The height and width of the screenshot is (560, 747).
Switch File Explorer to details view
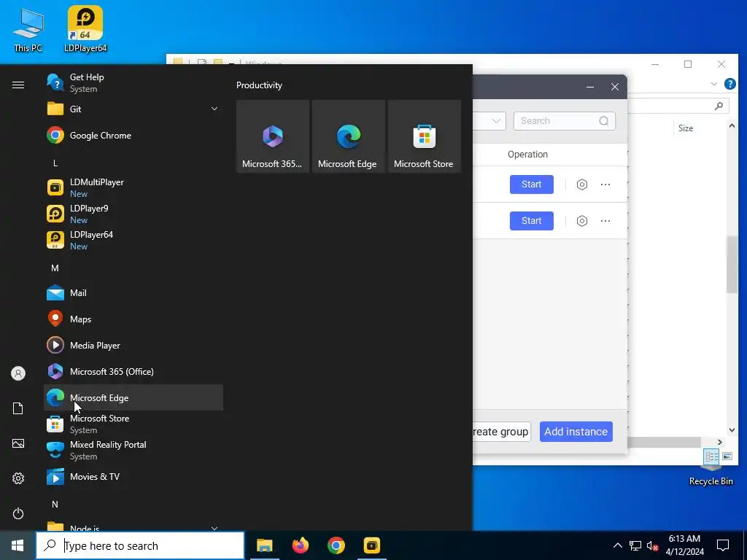[x=712, y=456]
